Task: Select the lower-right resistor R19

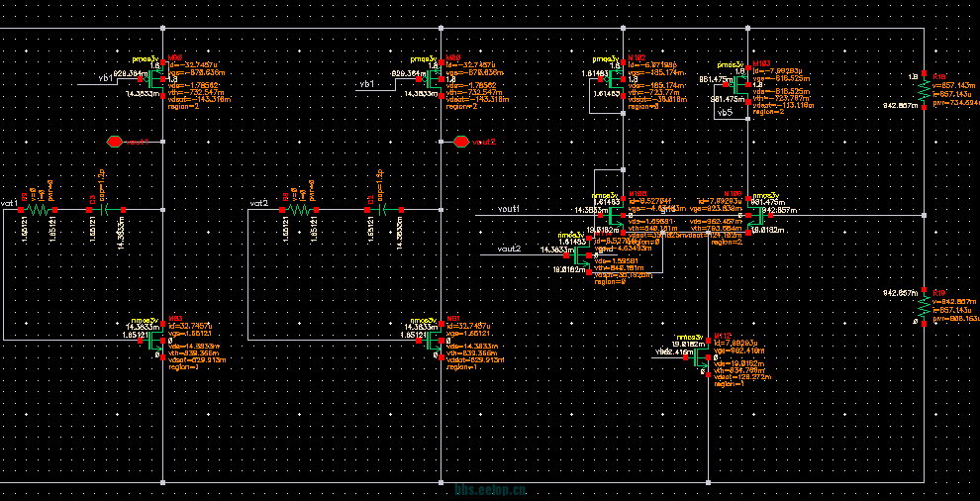Action: (x=923, y=307)
